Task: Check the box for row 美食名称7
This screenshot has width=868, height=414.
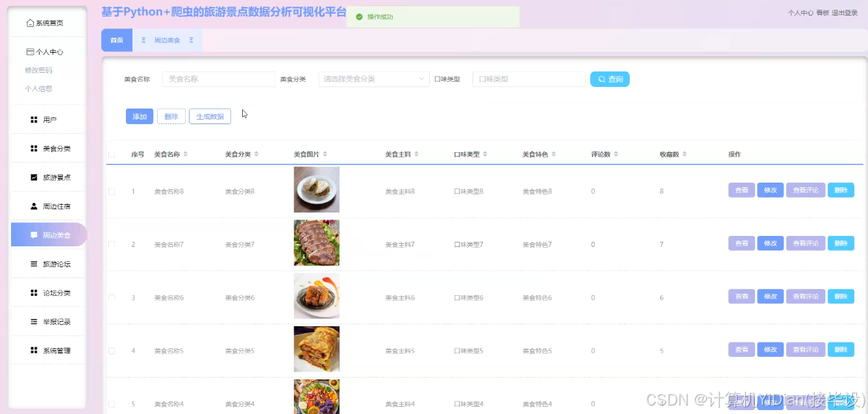Action: coord(112,244)
